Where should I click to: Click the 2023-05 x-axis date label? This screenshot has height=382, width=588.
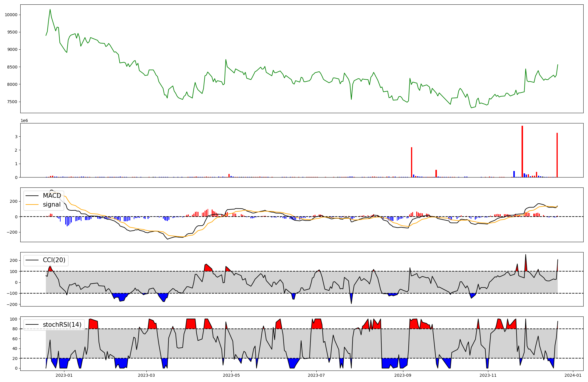(231, 375)
